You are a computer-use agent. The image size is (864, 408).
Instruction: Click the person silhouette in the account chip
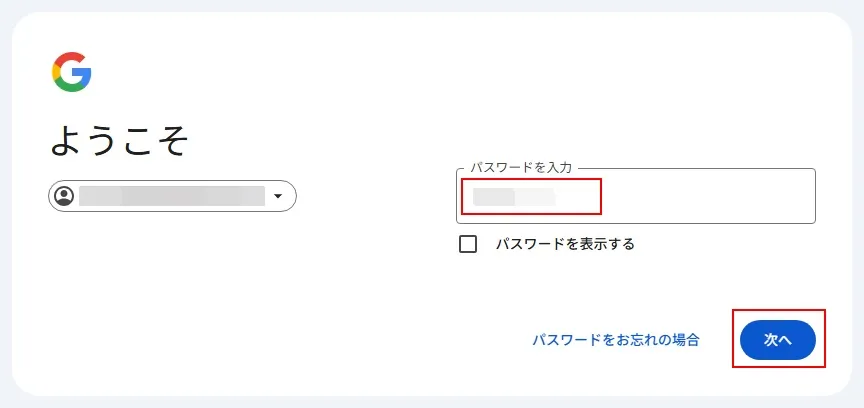65,196
